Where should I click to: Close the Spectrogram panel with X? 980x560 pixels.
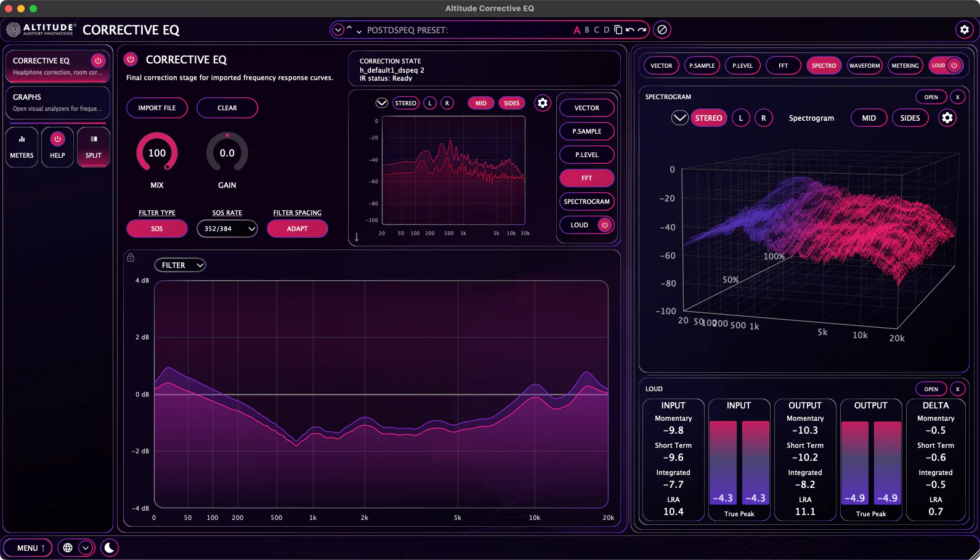(x=958, y=97)
